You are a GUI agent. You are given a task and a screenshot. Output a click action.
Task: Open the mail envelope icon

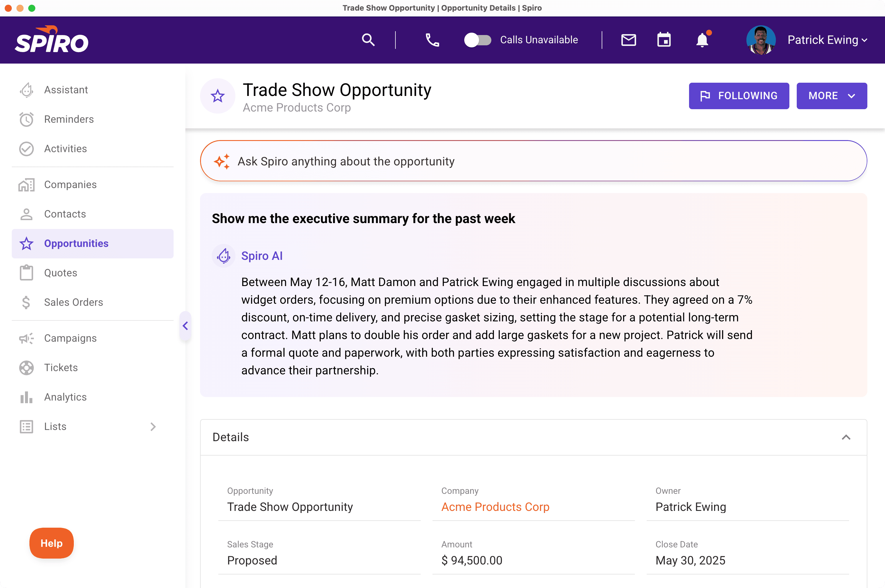(x=629, y=40)
